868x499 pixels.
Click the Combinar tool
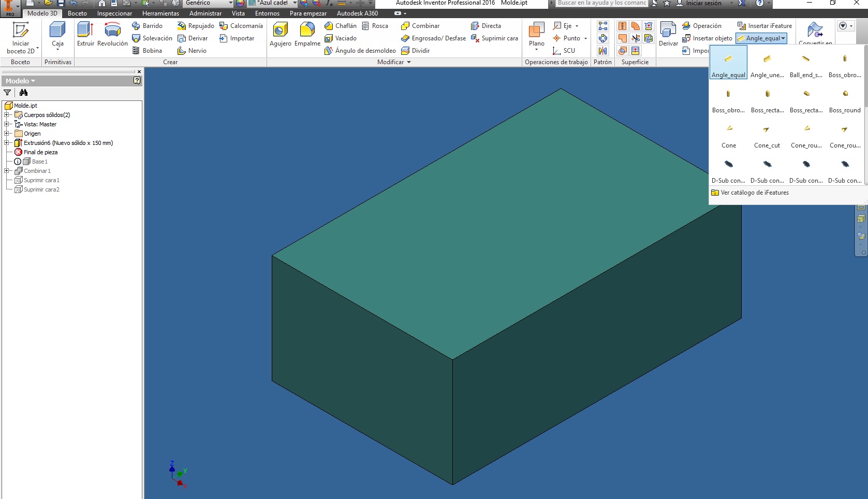coord(420,26)
